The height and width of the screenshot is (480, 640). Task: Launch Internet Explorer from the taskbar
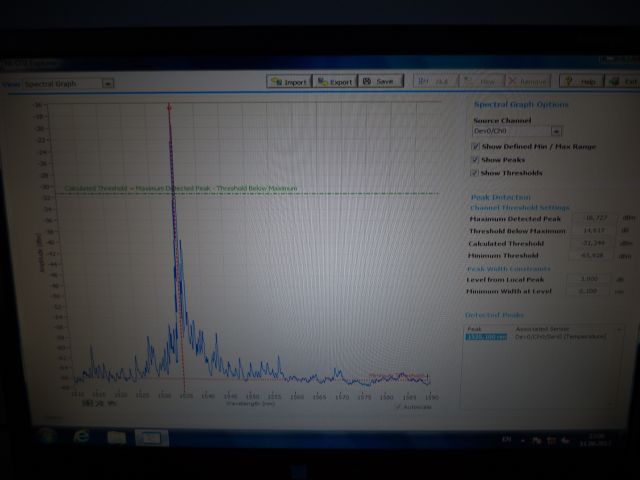(81, 437)
